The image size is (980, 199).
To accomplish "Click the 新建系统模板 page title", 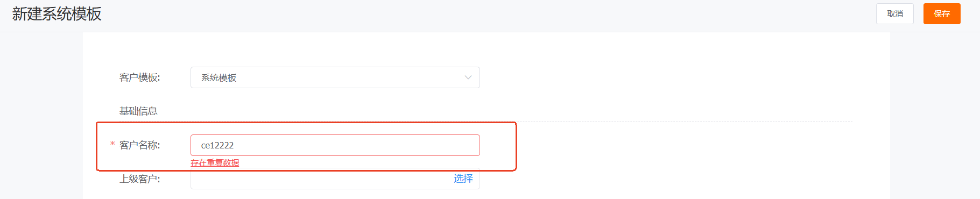I will tap(57, 14).
